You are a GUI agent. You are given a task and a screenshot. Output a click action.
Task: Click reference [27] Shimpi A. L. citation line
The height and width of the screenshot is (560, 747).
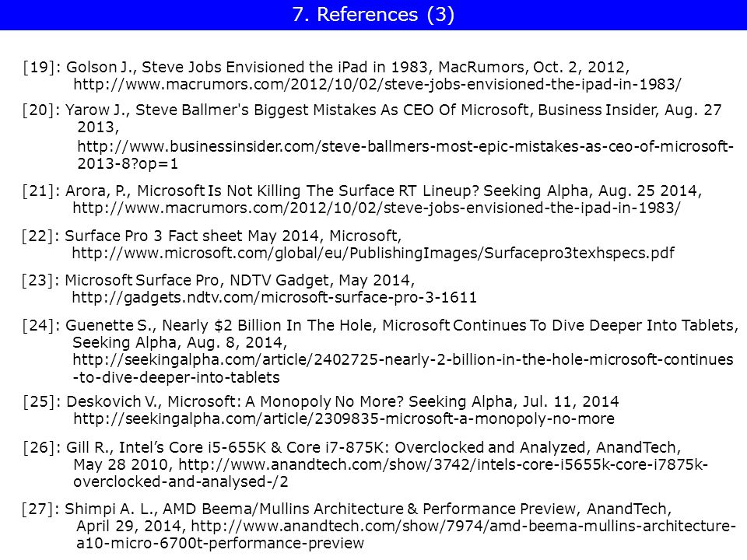(347, 509)
